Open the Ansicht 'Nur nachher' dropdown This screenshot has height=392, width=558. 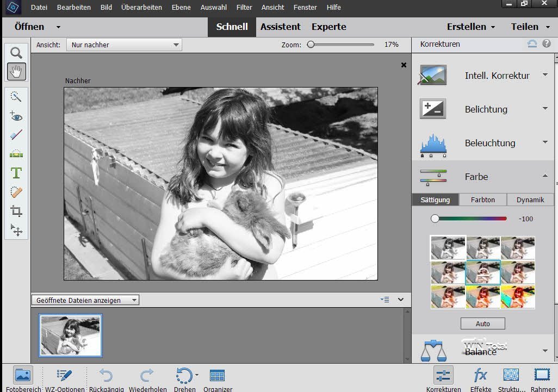point(124,45)
